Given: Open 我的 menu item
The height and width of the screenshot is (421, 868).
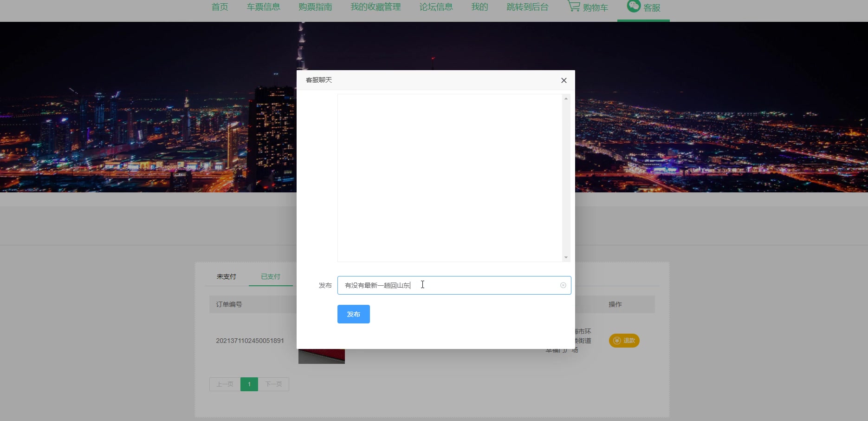Looking at the screenshot, I should point(479,7).
